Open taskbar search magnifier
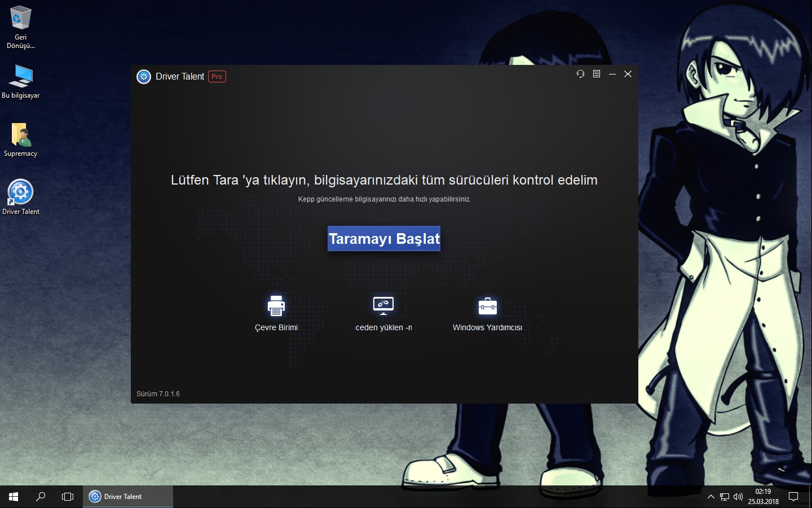 tap(41, 497)
